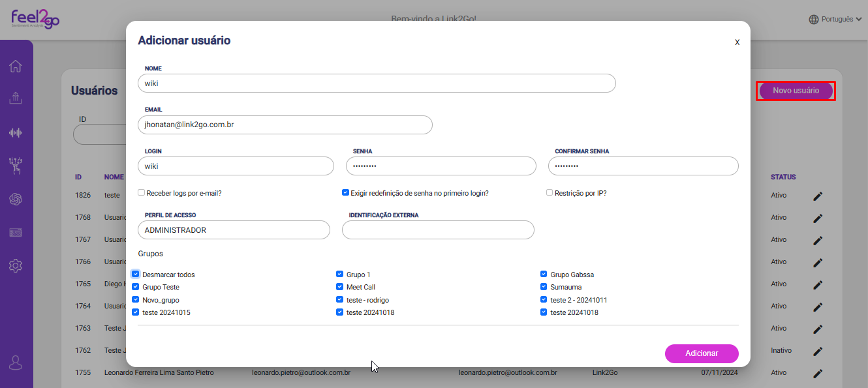The height and width of the screenshot is (388, 868).
Task: Click the Identificação Externa input field
Action: (x=438, y=230)
